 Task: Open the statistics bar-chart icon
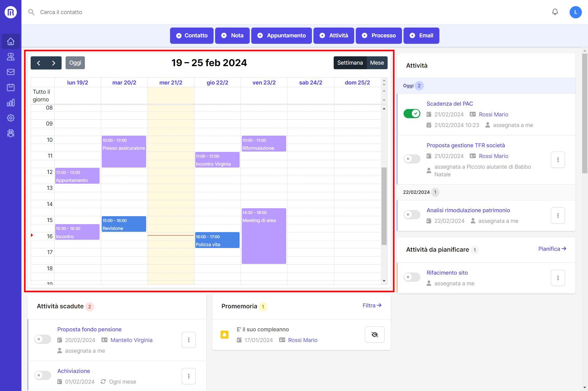[x=11, y=103]
